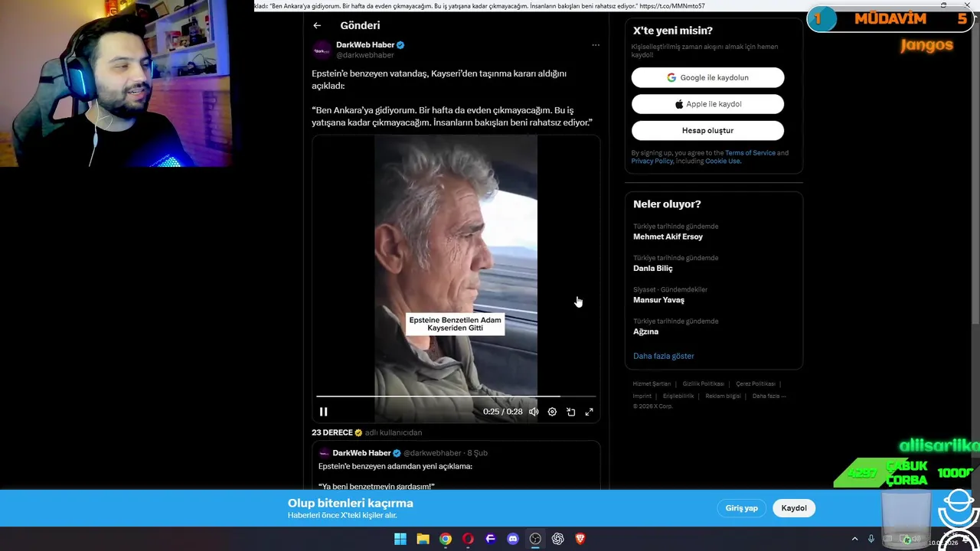Click Google ile kaydolun button
The width and height of the screenshot is (980, 551).
click(x=707, y=77)
